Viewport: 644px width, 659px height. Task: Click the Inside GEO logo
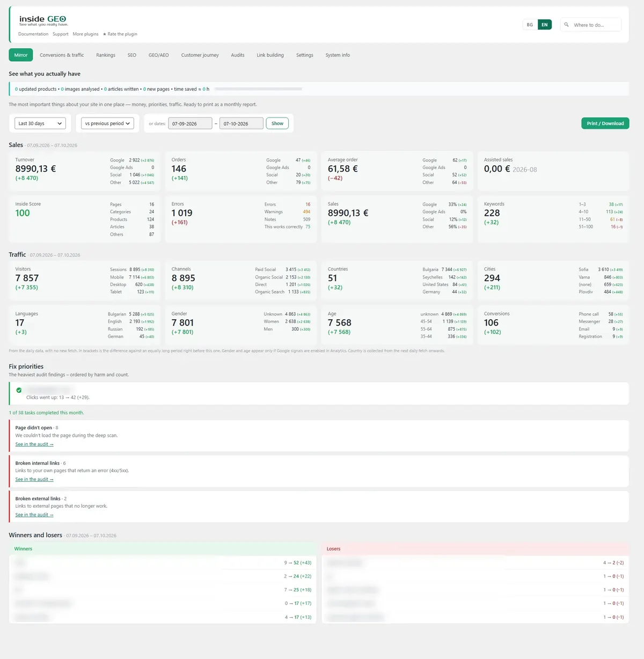pos(43,20)
